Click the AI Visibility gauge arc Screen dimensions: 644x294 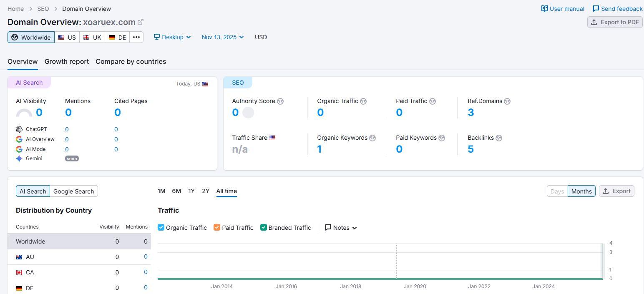(x=24, y=113)
